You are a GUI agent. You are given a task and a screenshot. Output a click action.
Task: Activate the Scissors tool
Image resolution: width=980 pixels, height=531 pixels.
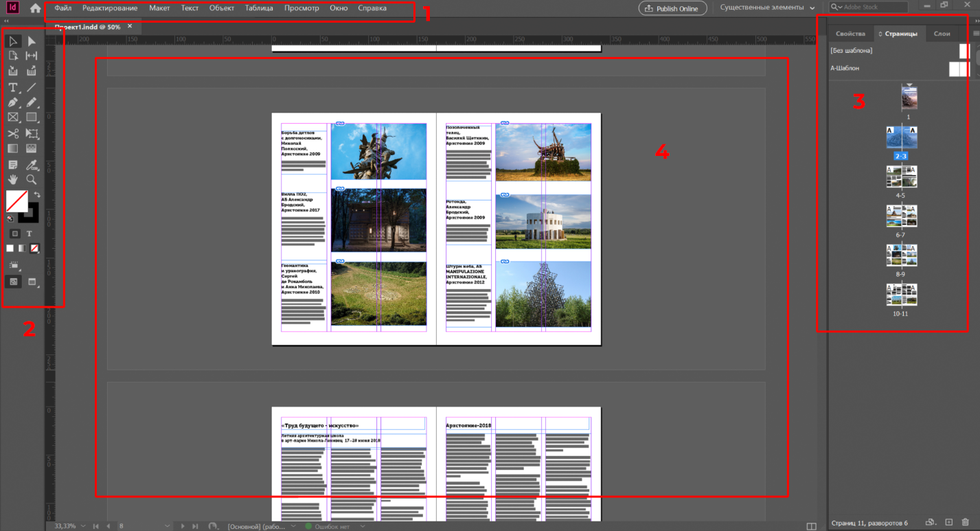click(14, 133)
